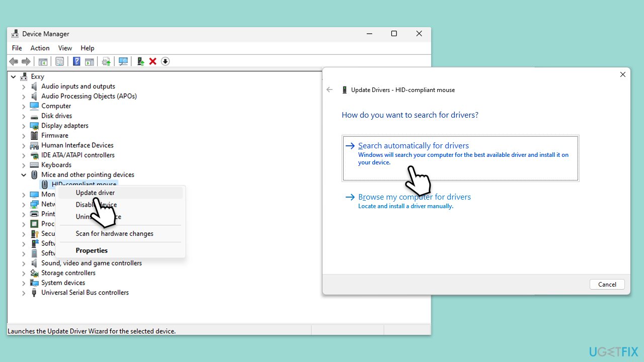Maximize the Device Manager window
The image size is (644, 362).
(x=394, y=34)
